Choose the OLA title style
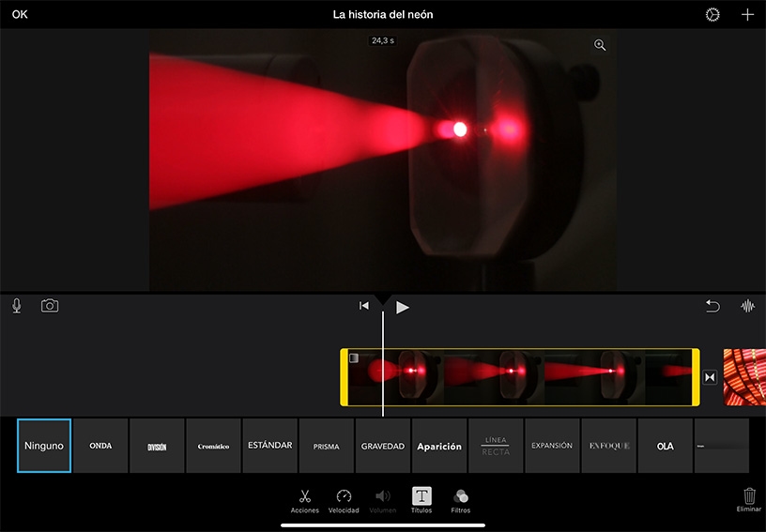This screenshot has width=766, height=532. tap(665, 446)
